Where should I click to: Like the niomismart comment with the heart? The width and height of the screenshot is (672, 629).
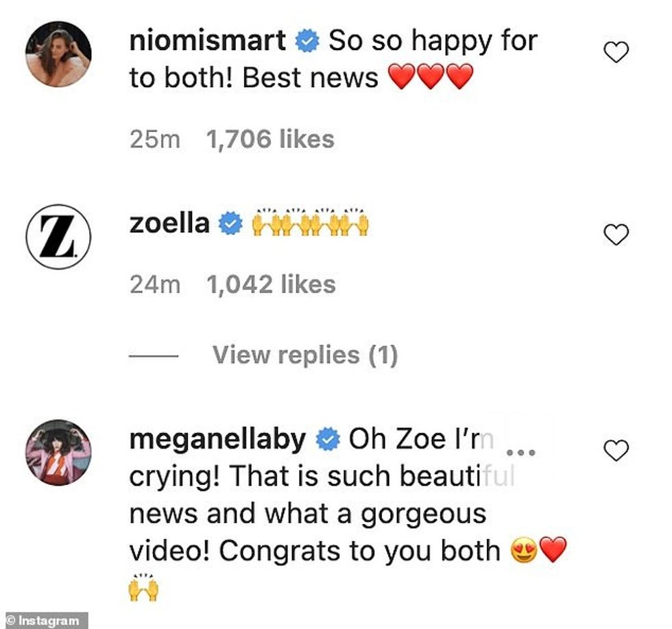pos(615,52)
